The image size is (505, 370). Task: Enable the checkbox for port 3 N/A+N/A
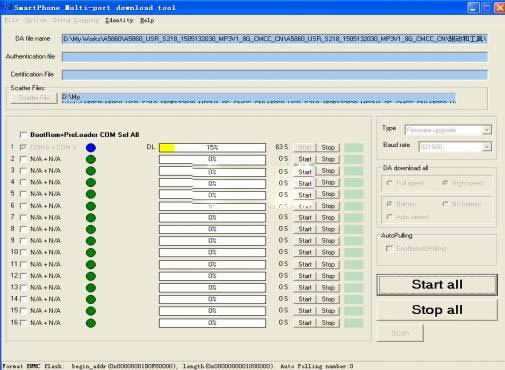click(23, 171)
